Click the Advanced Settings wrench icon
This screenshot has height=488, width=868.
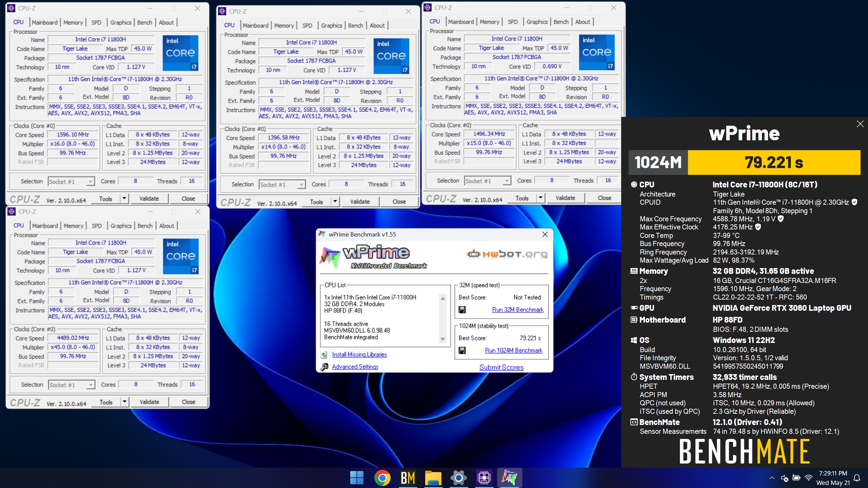click(324, 367)
